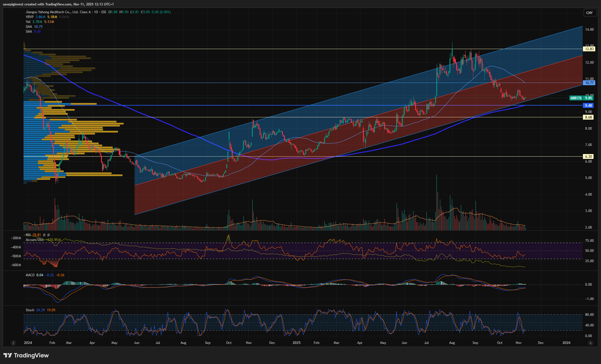Viewport: 601px width, 364px height.
Task: Click the Z timezone button at bottom-left
Action: coord(13,343)
